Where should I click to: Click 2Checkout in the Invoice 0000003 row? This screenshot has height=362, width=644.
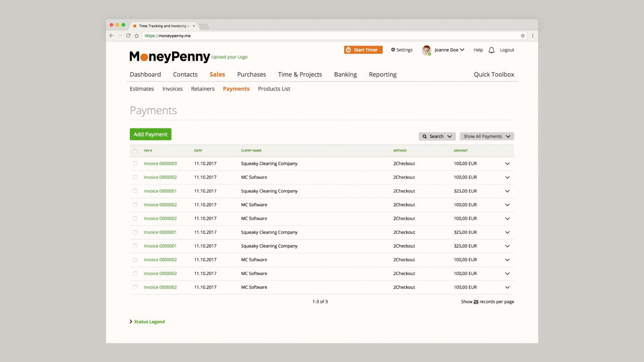[x=404, y=163]
